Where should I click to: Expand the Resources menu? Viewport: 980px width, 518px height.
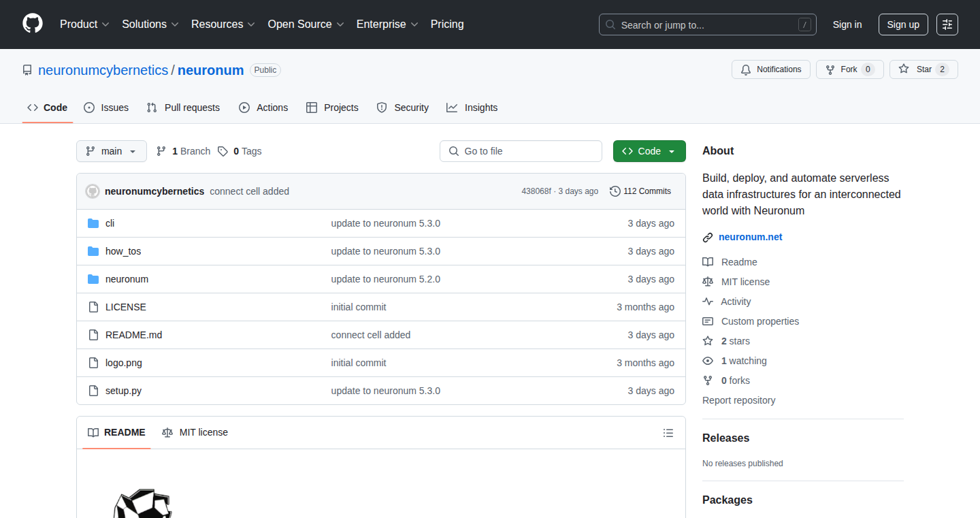pyautogui.click(x=223, y=24)
